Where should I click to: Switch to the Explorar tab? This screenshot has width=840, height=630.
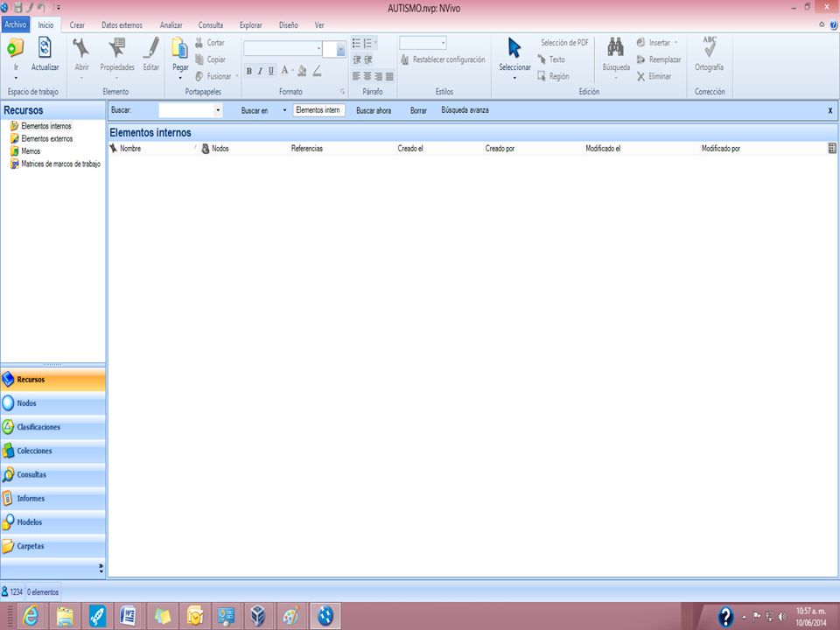click(251, 25)
